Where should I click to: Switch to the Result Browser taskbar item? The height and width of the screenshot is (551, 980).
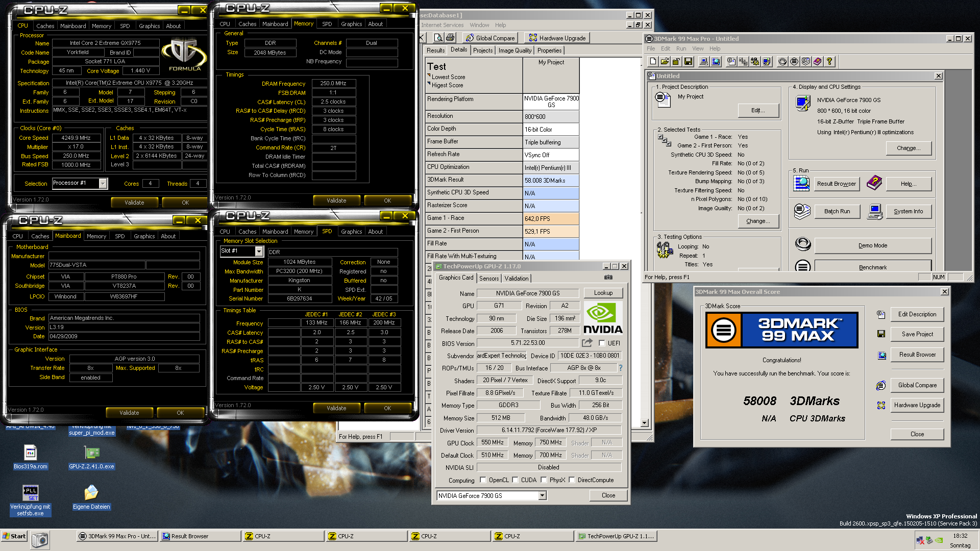(x=200, y=536)
